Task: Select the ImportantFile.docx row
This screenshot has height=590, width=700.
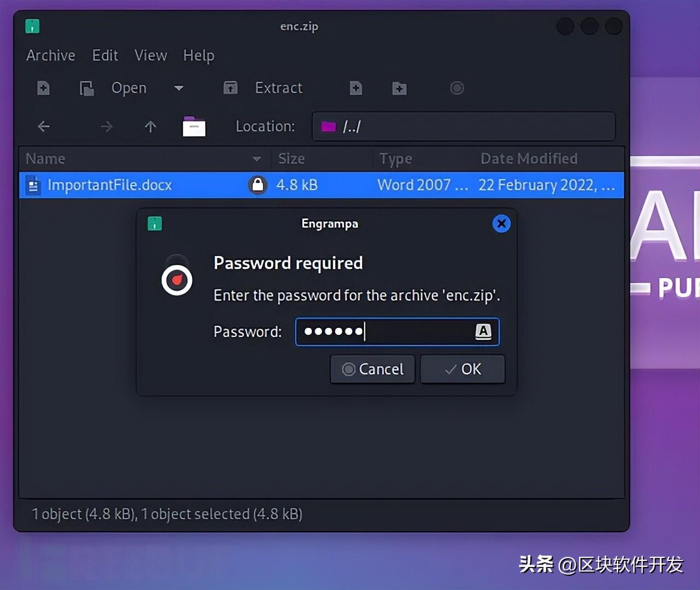Action: coord(109,185)
